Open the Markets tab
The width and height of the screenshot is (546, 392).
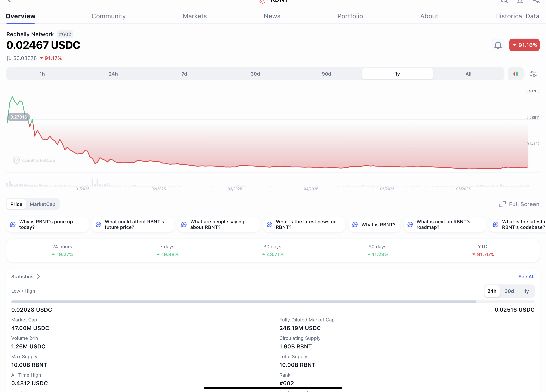[x=195, y=16]
